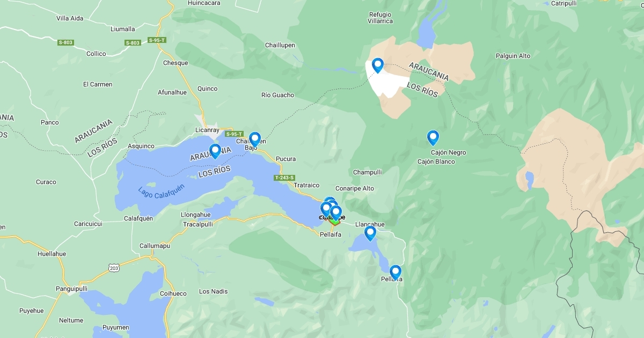The image size is (644, 338).
Task: Click the pin inside Lago Calafquén
Action: [215, 151]
